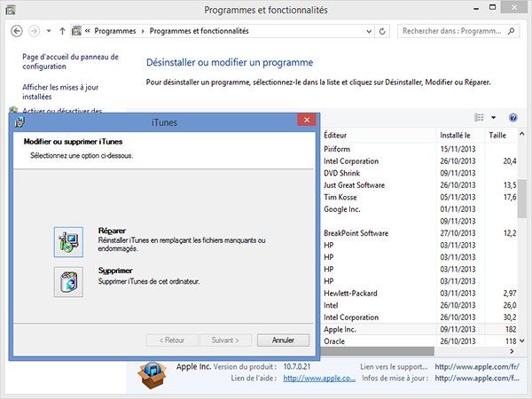The image size is (532, 399).
Task: Go up one folder level
Action: (62, 31)
